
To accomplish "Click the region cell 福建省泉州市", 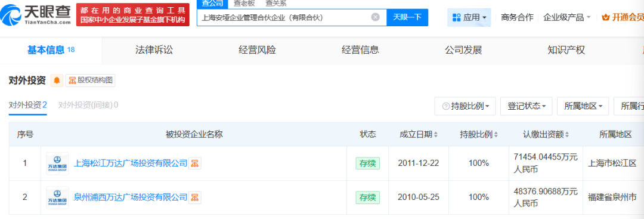I will pyautogui.click(x=612, y=198).
